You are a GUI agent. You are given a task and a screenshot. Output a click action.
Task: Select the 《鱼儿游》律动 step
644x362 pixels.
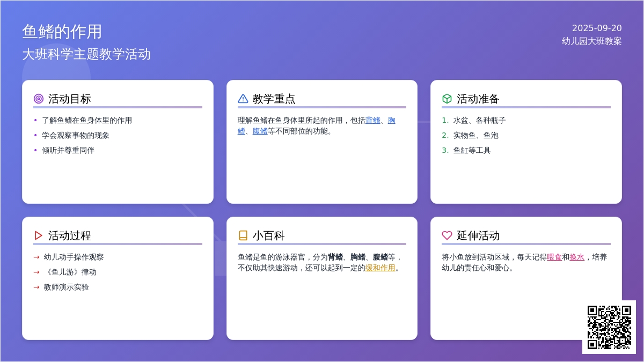click(70, 272)
